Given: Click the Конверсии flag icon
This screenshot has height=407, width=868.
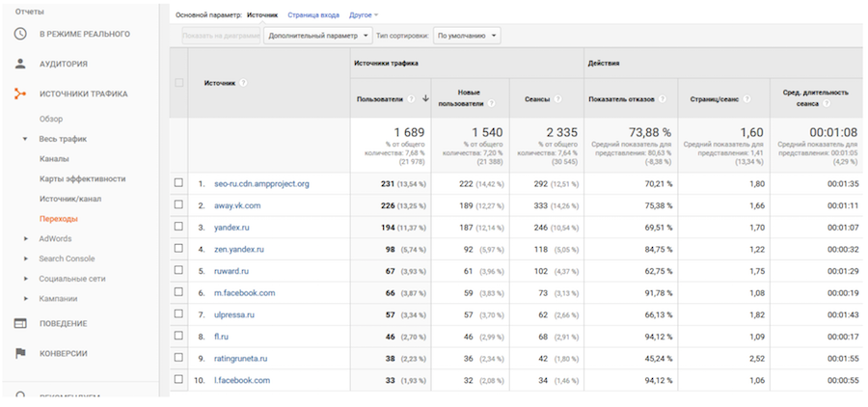Looking at the screenshot, I should [x=20, y=353].
